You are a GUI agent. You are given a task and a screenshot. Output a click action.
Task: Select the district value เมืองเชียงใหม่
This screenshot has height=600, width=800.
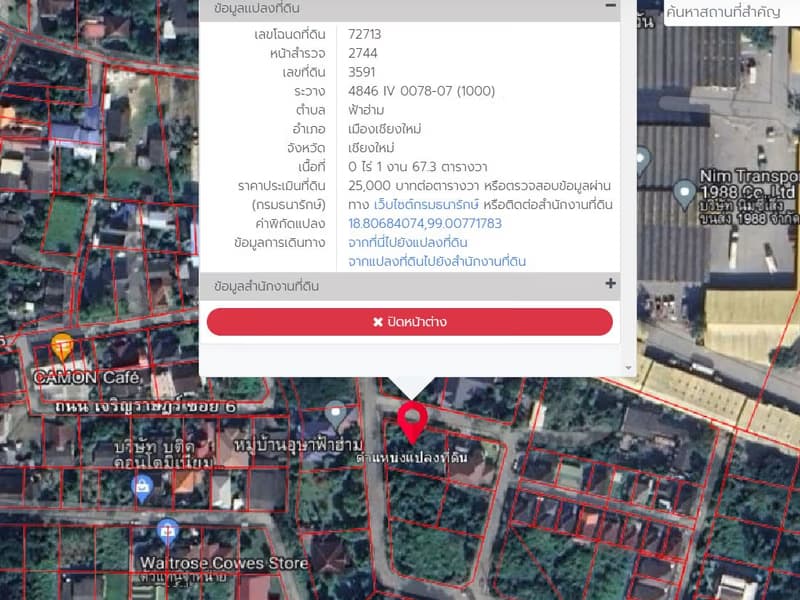point(385,129)
